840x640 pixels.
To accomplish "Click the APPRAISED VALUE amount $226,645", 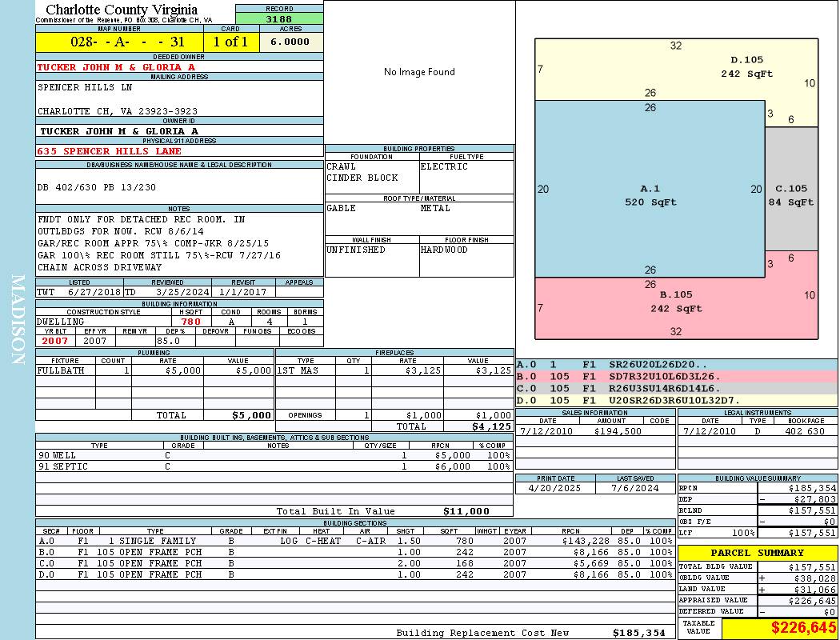I will pyautogui.click(x=812, y=601).
